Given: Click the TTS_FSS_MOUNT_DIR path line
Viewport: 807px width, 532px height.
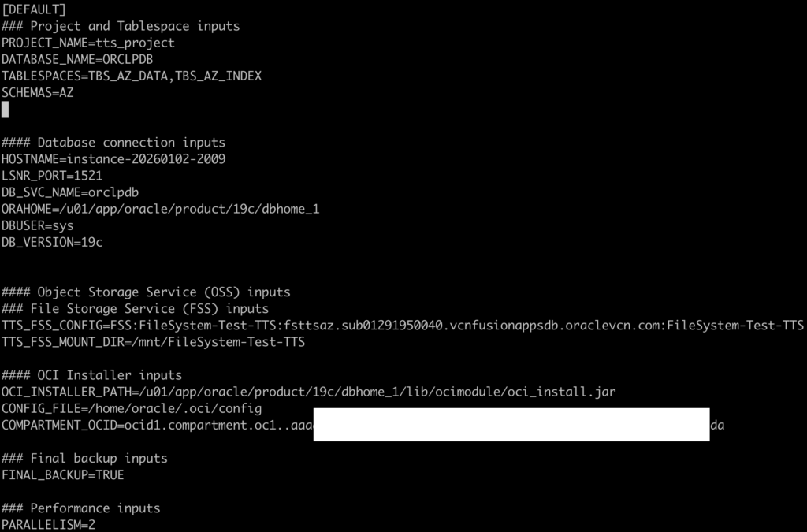Looking at the screenshot, I should 153,342.
